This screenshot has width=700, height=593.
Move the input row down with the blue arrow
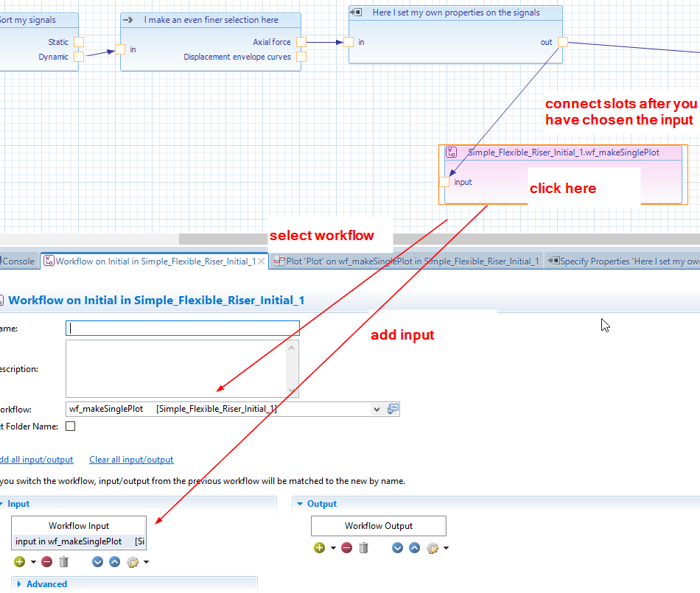click(98, 562)
